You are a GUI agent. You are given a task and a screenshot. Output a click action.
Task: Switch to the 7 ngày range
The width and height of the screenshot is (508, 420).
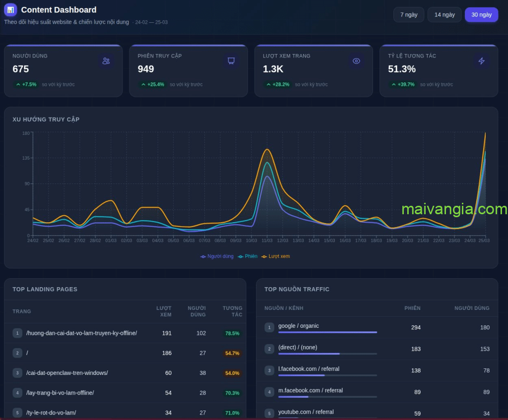[409, 15]
